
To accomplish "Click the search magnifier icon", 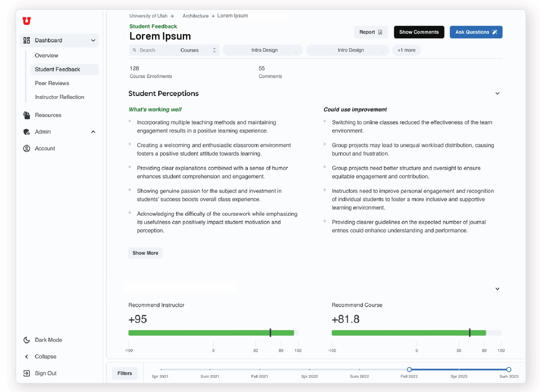I will point(134,50).
